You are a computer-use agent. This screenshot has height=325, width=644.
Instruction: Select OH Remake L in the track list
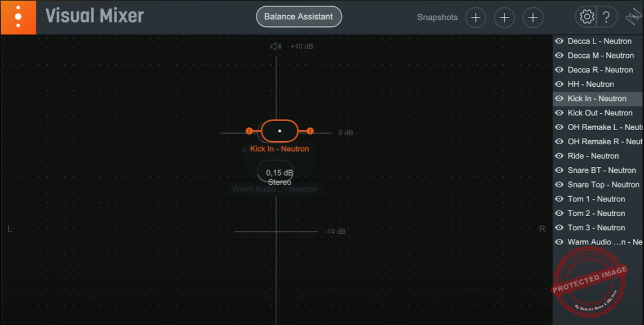pos(605,127)
